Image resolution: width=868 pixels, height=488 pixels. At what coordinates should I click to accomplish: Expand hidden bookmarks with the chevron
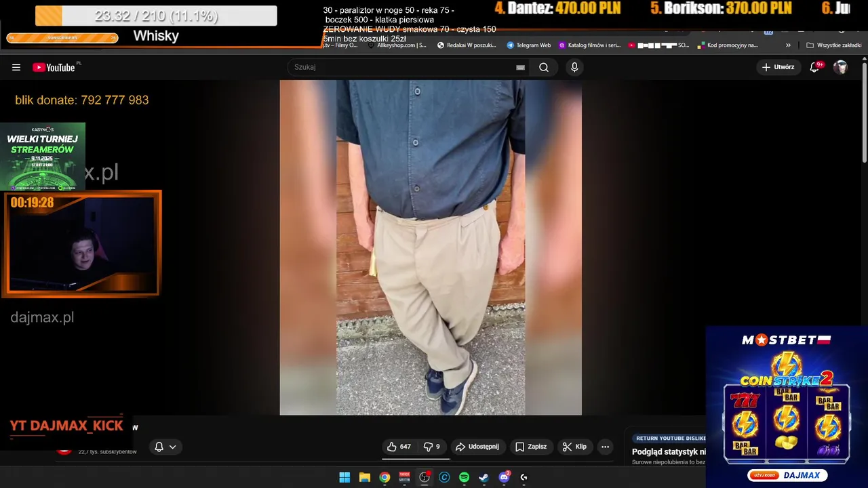click(x=788, y=45)
